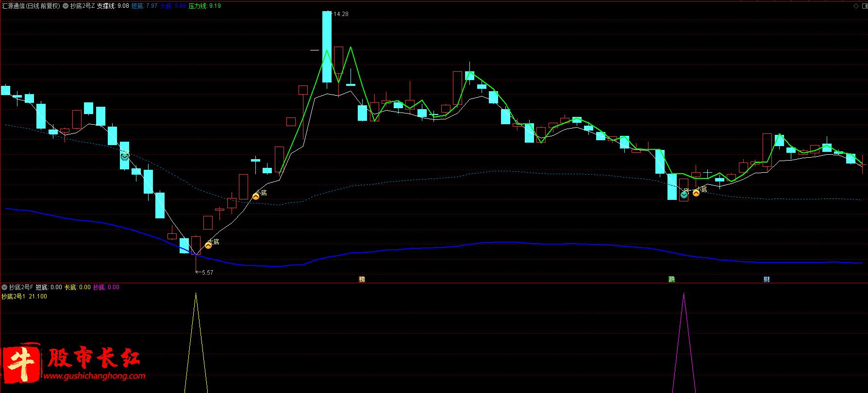868x393 pixels.
Task: Click the 榜 marker on the timeline
Action: 362,279
